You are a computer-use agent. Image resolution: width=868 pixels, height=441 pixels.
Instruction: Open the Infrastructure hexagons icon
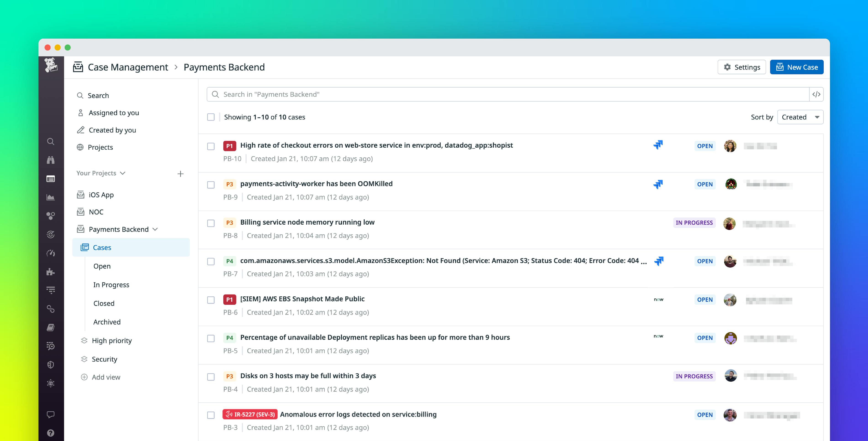tap(51, 216)
